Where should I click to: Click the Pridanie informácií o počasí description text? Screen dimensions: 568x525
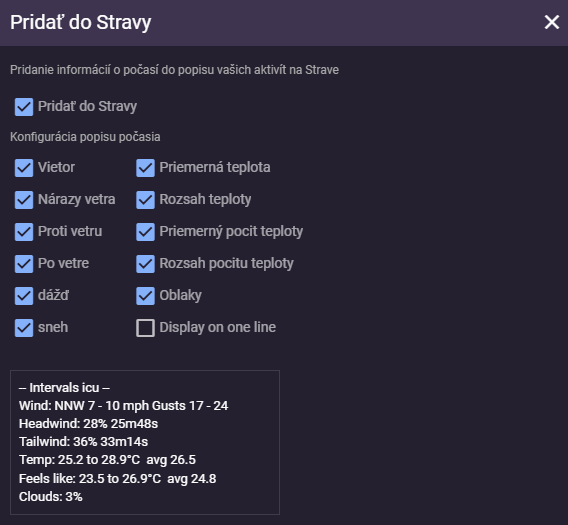(x=174, y=70)
